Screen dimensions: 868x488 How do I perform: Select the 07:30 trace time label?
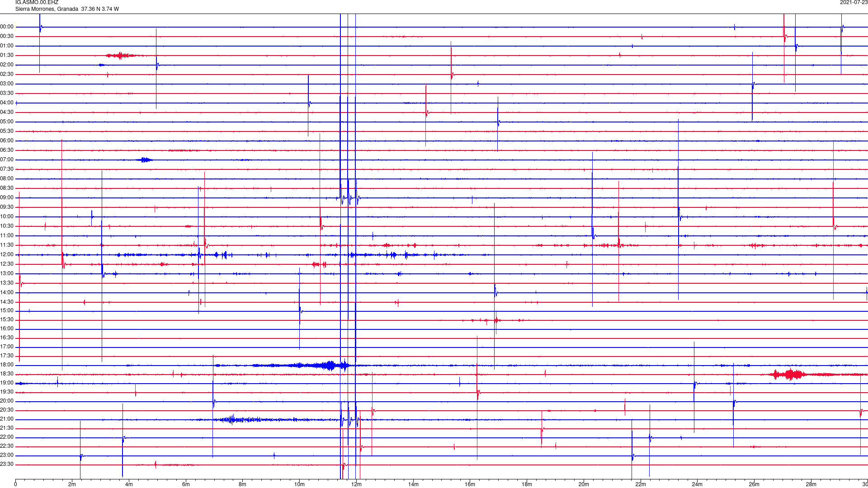(x=7, y=169)
